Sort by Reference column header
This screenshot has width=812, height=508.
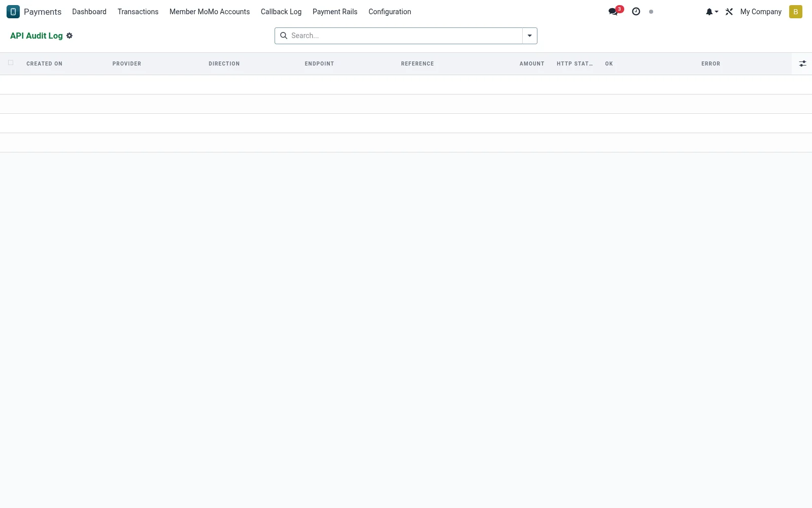coord(417,63)
